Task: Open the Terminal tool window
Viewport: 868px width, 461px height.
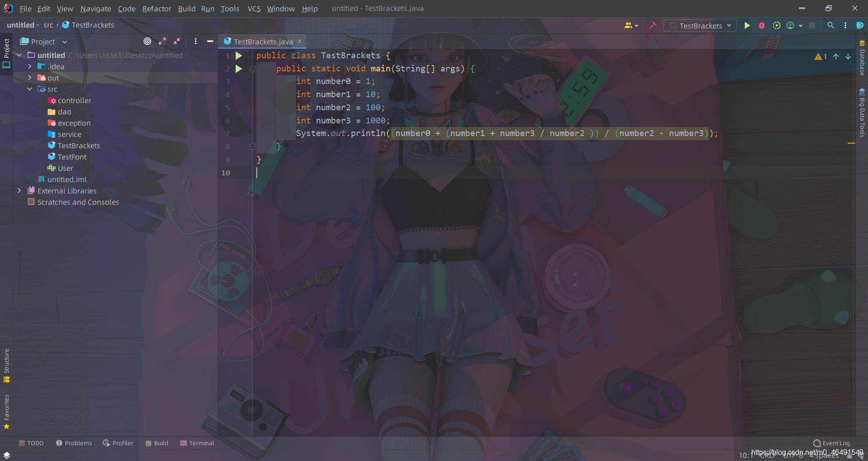Action: coord(197,443)
